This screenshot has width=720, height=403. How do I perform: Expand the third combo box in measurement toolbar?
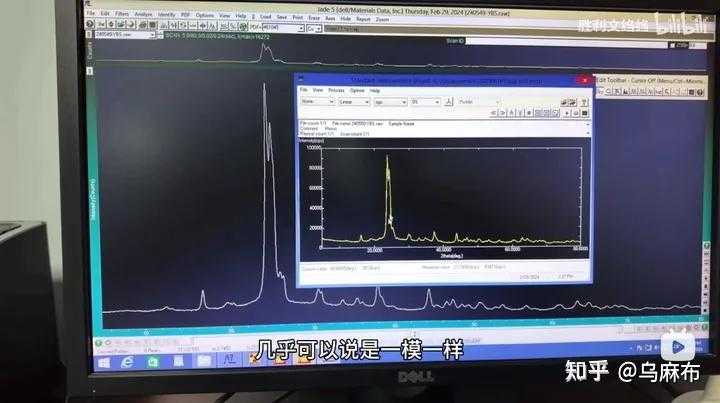pyautogui.click(x=404, y=102)
